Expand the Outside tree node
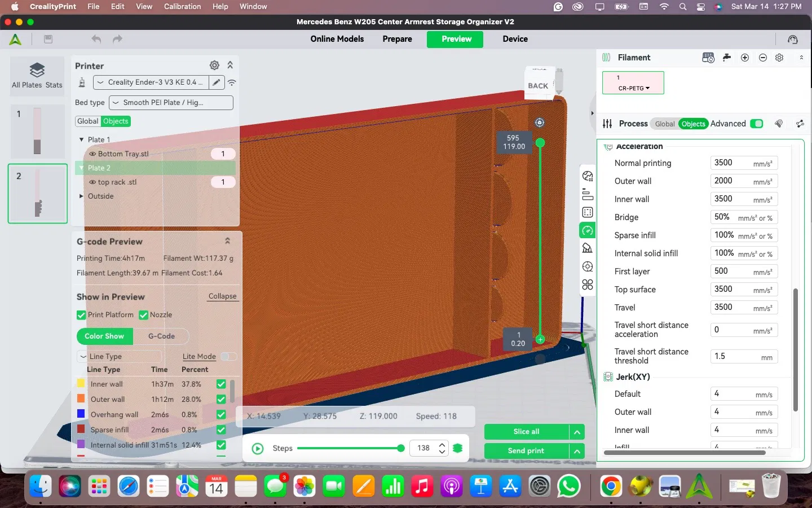812x508 pixels. click(x=81, y=196)
